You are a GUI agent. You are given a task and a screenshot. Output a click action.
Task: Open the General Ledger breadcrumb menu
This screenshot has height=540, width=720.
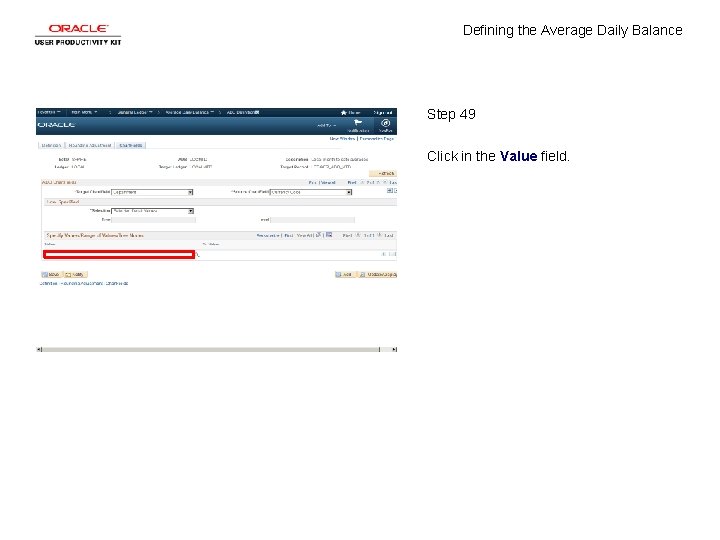point(134,112)
